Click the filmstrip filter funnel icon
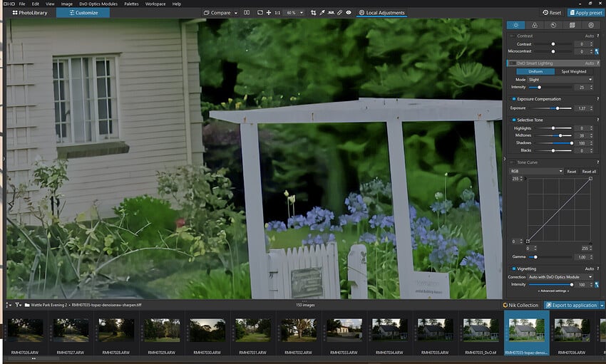Image resolution: width=606 pixels, height=364 pixels. point(18,305)
